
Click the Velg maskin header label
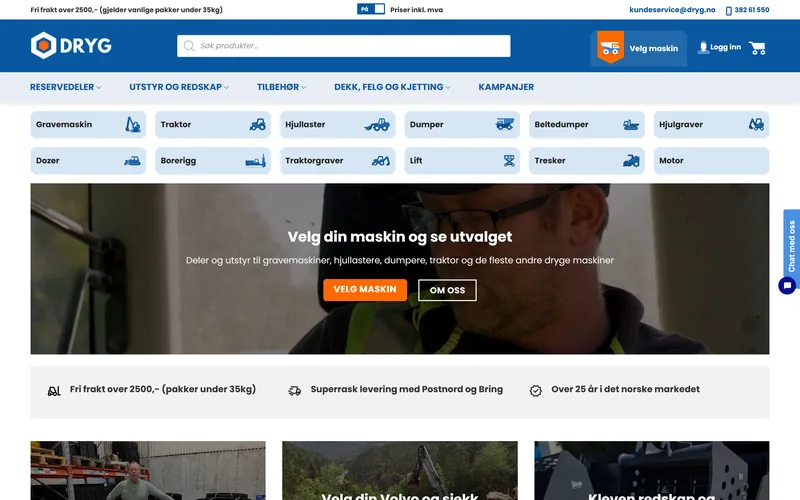[x=654, y=48]
